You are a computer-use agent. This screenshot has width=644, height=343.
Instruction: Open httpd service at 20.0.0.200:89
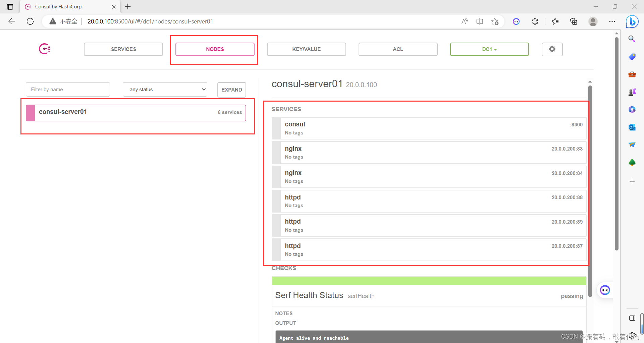429,226
